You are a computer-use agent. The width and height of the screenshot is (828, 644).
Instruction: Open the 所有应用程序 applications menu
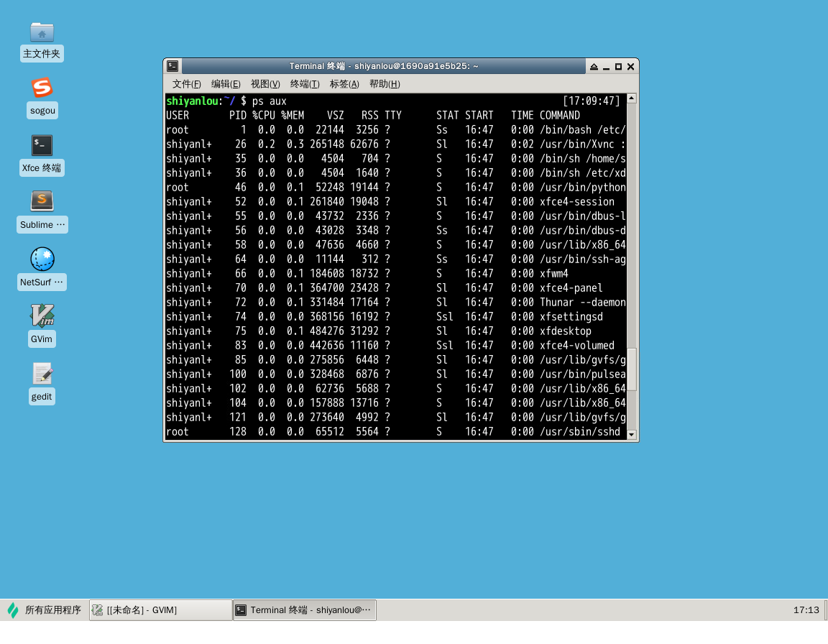click(45, 610)
